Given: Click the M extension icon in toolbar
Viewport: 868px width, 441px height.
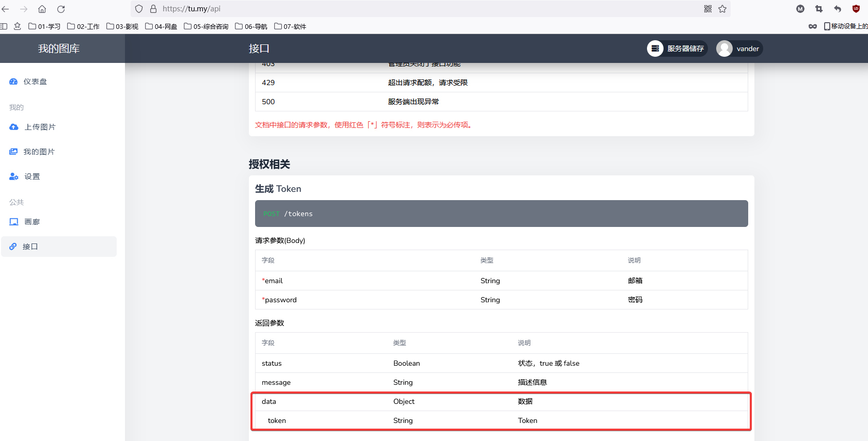Looking at the screenshot, I should (x=800, y=9).
